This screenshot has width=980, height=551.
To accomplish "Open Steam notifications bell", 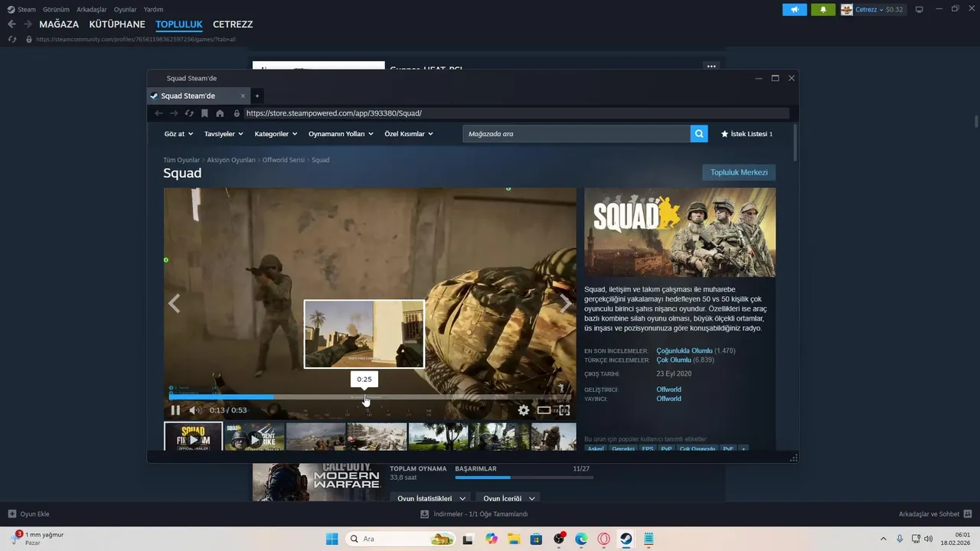I will (823, 9).
